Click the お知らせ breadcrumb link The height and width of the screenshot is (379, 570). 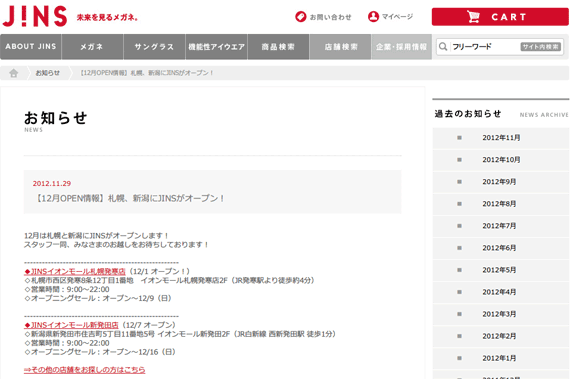(x=48, y=73)
